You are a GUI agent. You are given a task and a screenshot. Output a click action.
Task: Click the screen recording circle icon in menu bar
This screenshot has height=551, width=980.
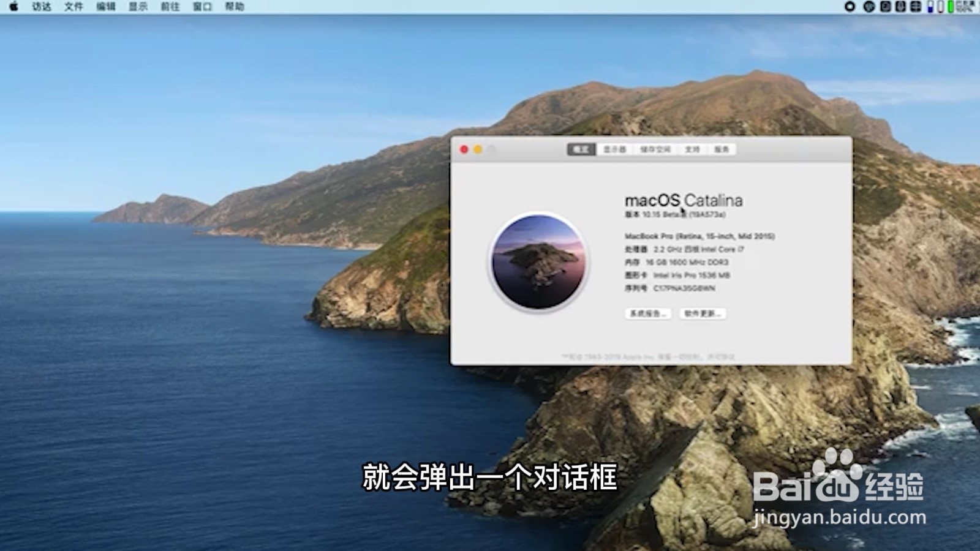pos(850,7)
